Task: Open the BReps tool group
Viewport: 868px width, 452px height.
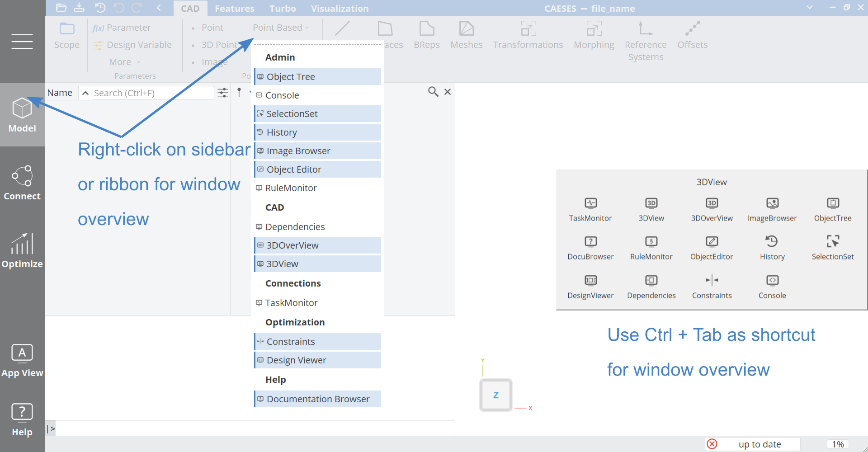Action: coord(427,35)
